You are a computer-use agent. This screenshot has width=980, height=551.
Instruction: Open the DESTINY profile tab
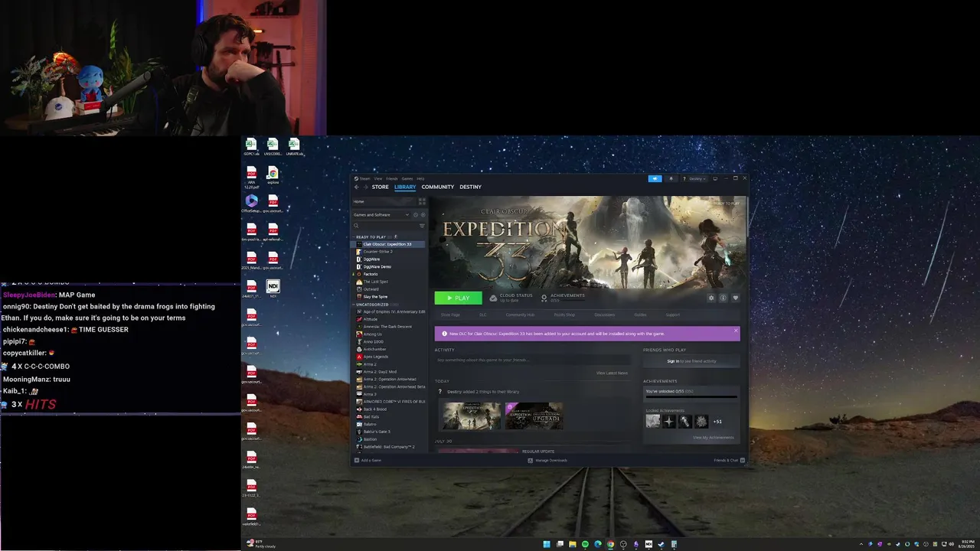[x=471, y=187]
